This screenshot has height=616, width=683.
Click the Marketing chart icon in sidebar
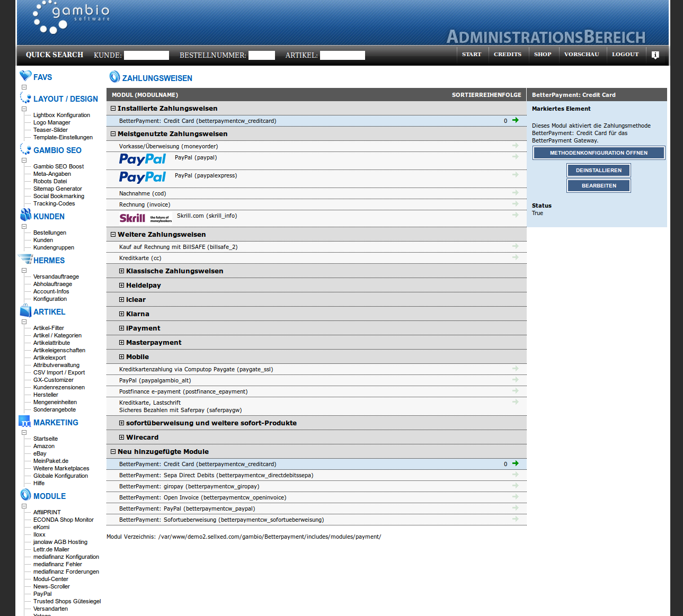coord(25,422)
